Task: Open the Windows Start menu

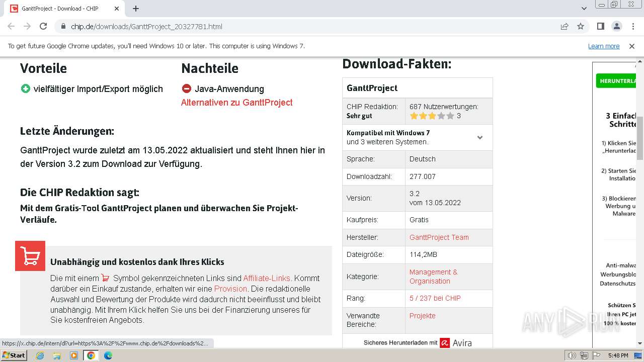Action: (x=14, y=355)
